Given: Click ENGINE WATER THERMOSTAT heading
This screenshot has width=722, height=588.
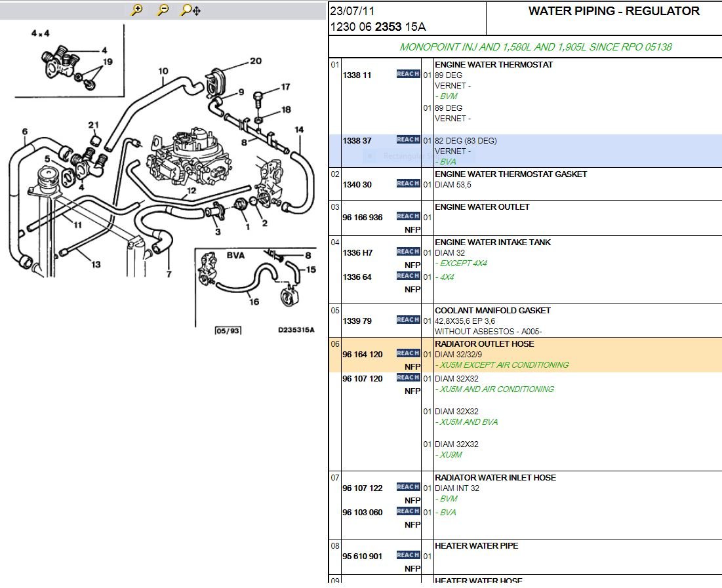Looking at the screenshot, I should (494, 65).
